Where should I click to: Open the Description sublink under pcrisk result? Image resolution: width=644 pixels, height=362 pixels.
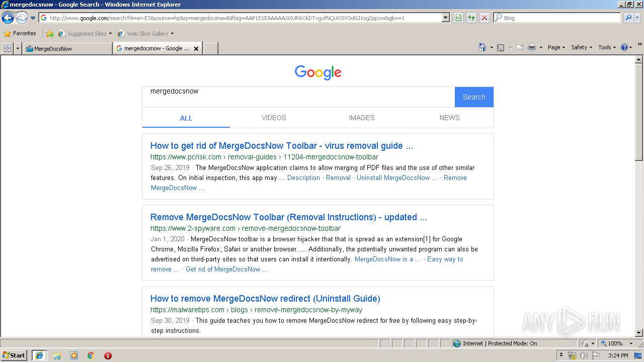coord(303,177)
